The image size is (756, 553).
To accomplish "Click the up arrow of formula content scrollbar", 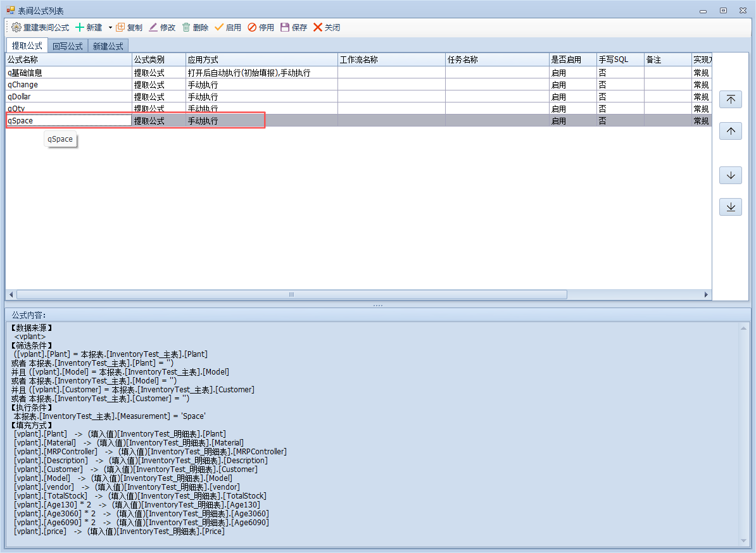I will pyautogui.click(x=743, y=328).
